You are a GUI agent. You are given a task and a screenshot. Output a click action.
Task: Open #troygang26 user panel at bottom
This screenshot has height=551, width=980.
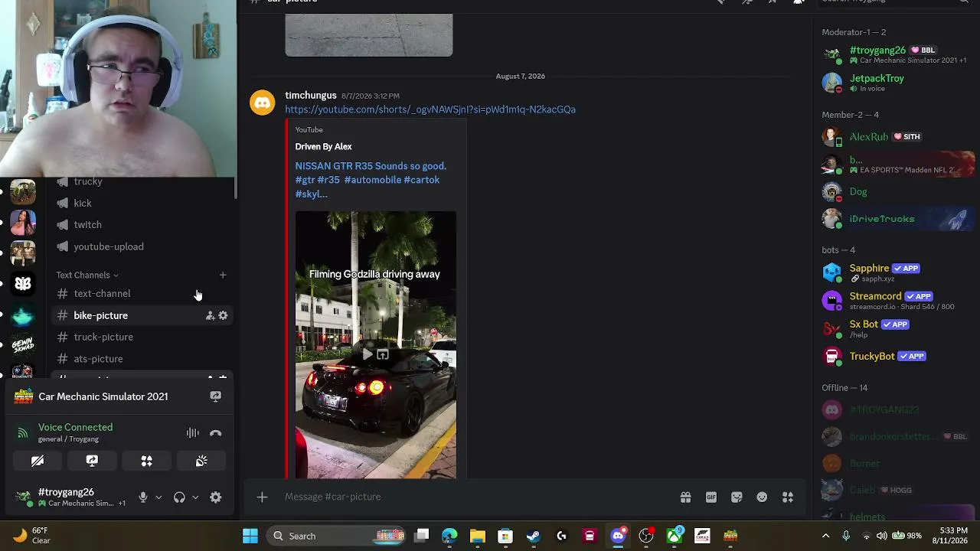click(x=70, y=497)
